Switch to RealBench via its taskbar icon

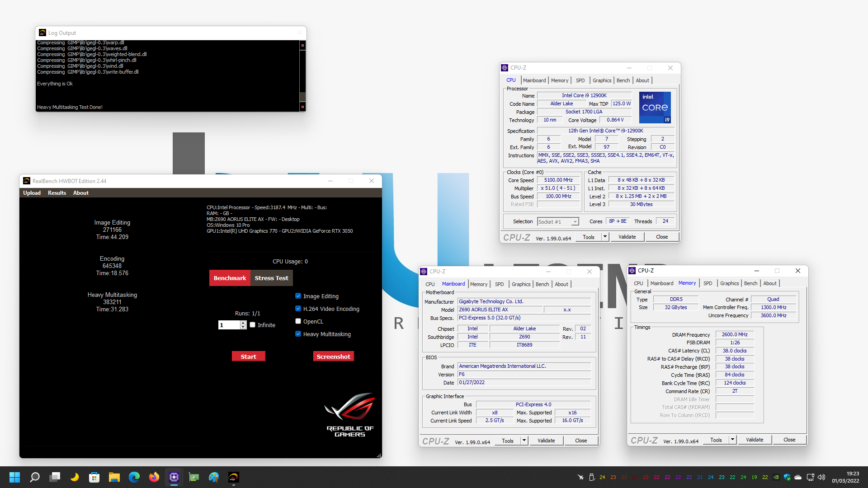pos(234,477)
